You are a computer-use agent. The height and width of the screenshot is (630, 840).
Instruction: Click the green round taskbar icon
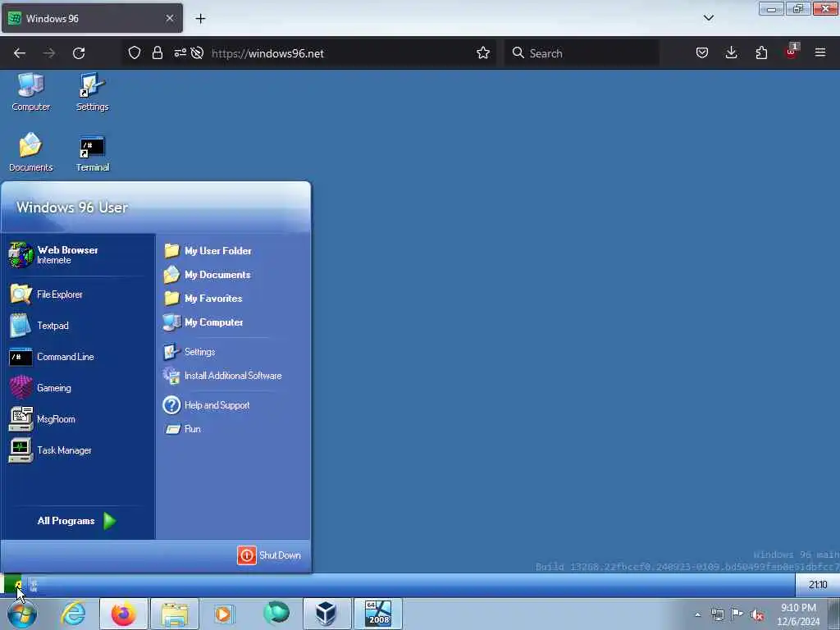coord(276,614)
